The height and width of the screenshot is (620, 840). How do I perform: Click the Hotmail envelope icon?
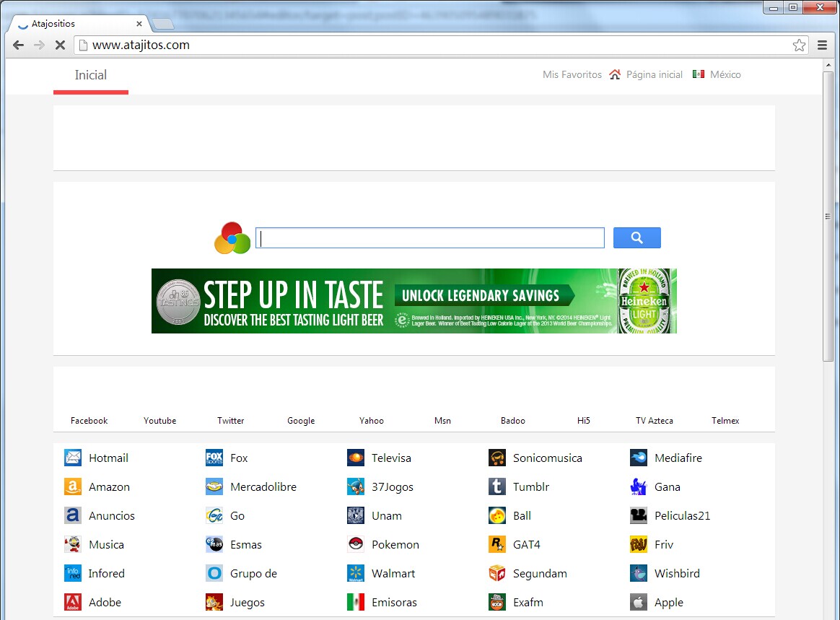pos(73,458)
